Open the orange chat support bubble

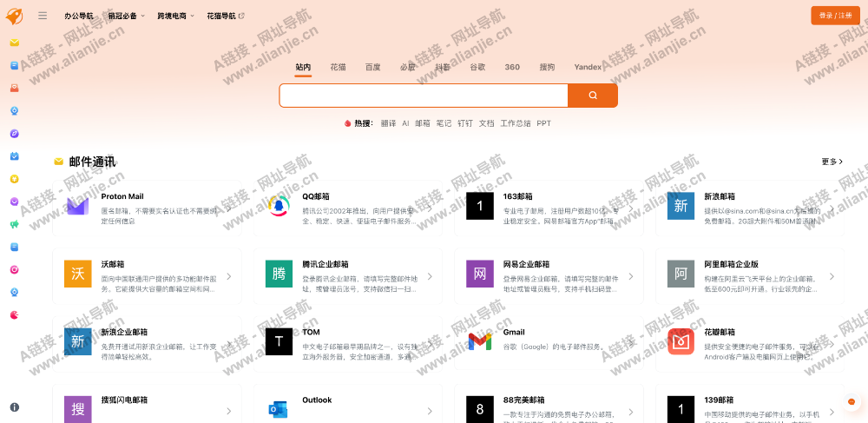click(852, 402)
